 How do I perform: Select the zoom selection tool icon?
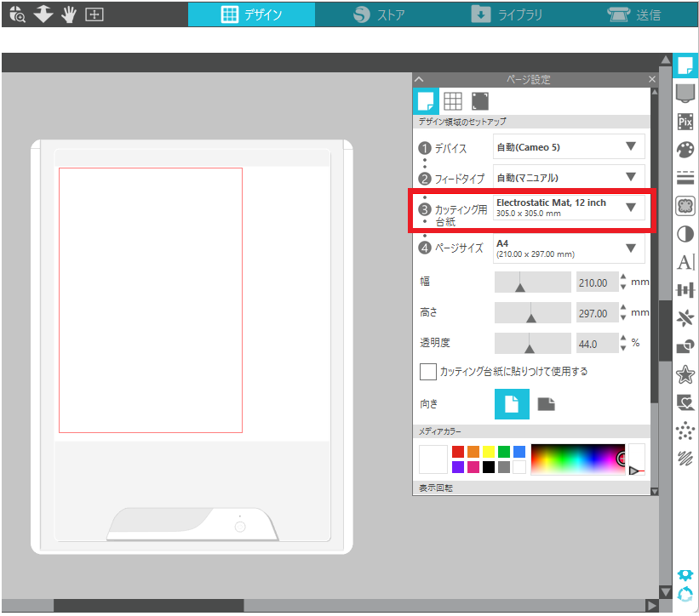pyautogui.click(x=17, y=14)
